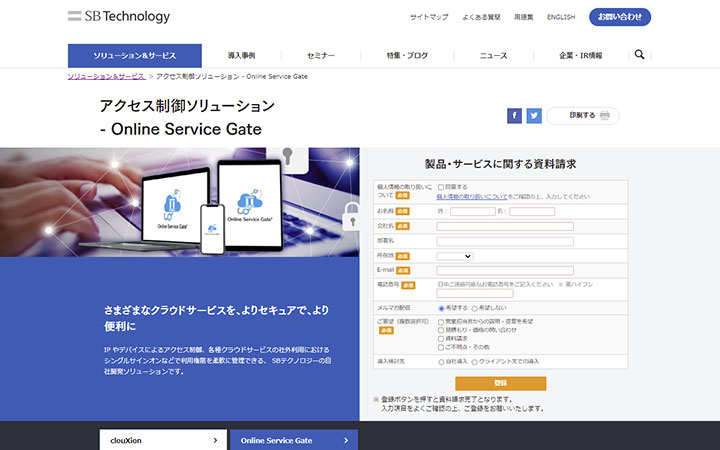Viewport: 720px width, 450px height.
Task: Open Online Service Gate product tab
Action: coord(294,440)
